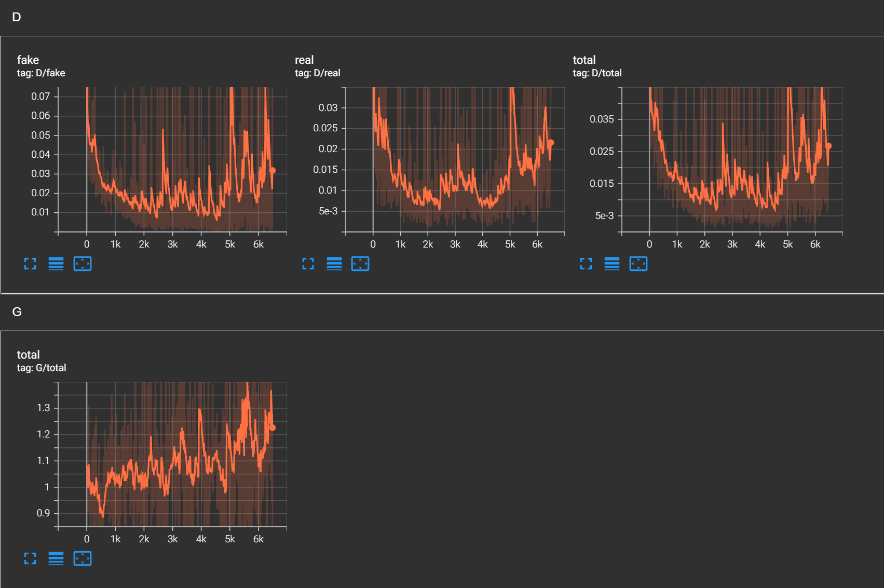The height and width of the screenshot is (588, 884).
Task: Fit domain to data on G/total chart
Action: pyautogui.click(x=83, y=558)
